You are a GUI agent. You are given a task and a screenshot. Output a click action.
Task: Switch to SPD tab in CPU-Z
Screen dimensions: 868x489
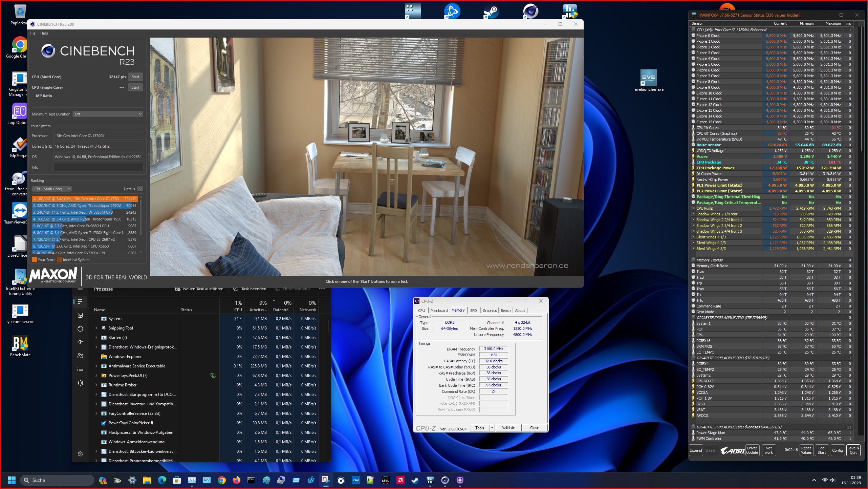click(473, 311)
